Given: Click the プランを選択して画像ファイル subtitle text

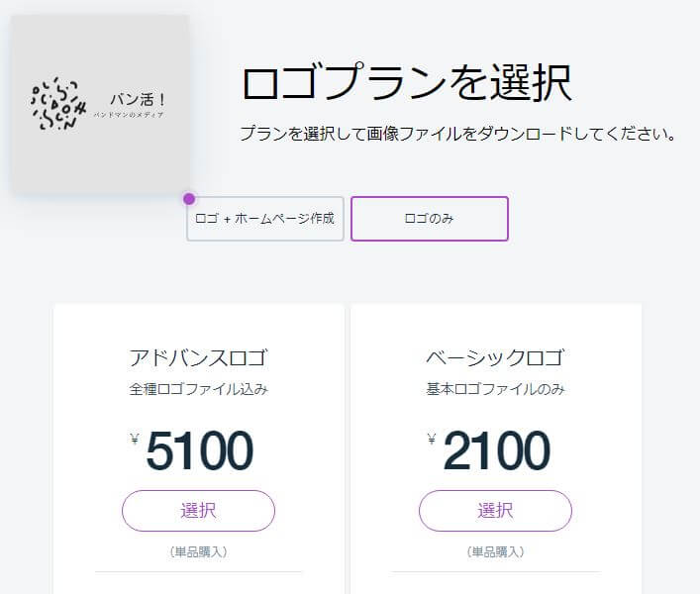Looking at the screenshot, I should [458, 134].
